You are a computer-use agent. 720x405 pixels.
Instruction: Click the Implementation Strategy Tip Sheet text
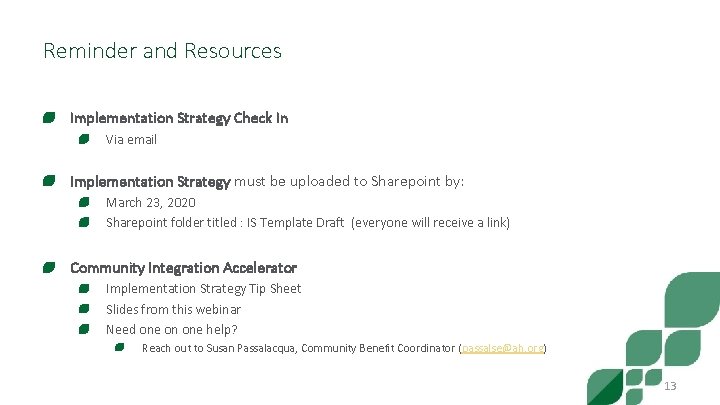[x=203, y=289]
